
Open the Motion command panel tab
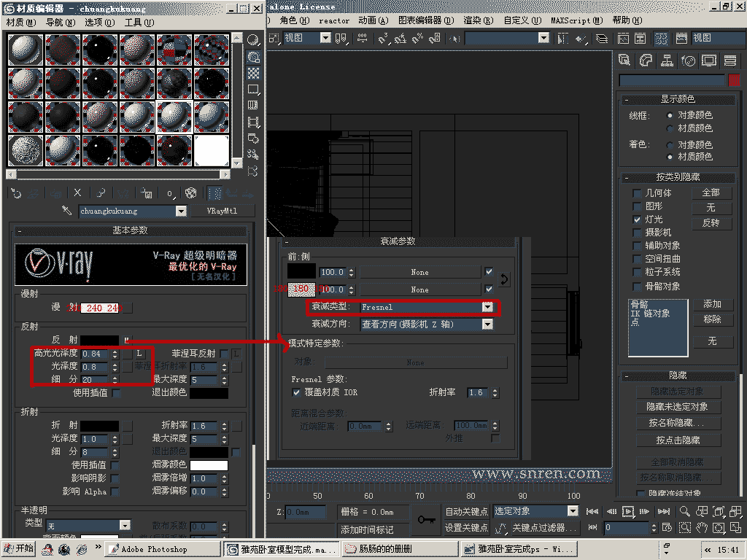(688, 61)
